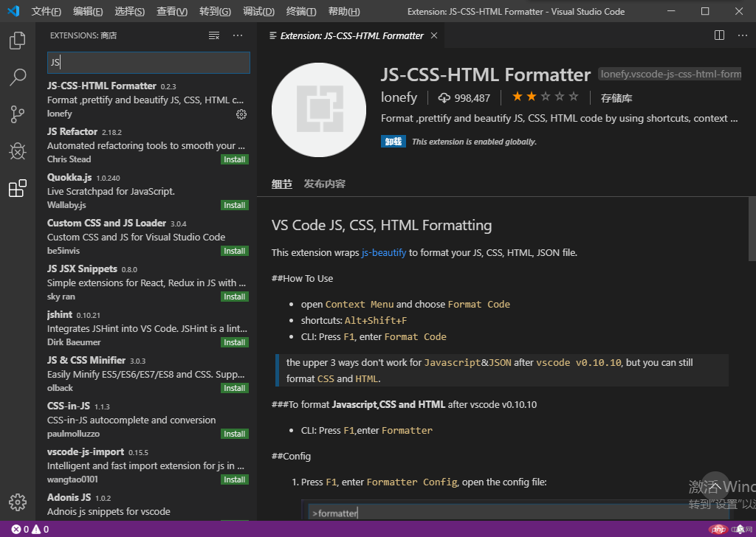
Task: Switch to the 发布内容 tab
Action: [x=325, y=184]
